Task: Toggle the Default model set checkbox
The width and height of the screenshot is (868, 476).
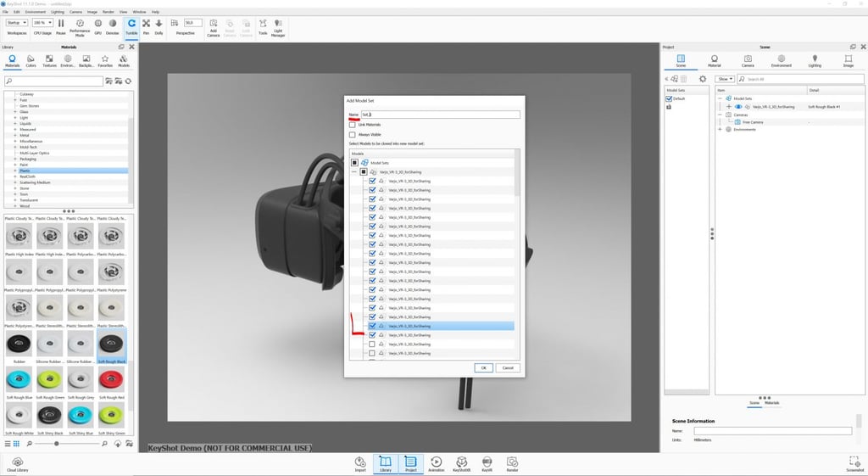Action: tap(669, 98)
